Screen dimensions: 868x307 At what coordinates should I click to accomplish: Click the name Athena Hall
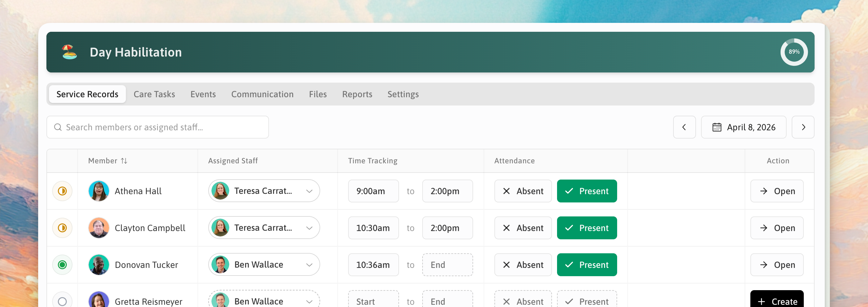(x=138, y=191)
